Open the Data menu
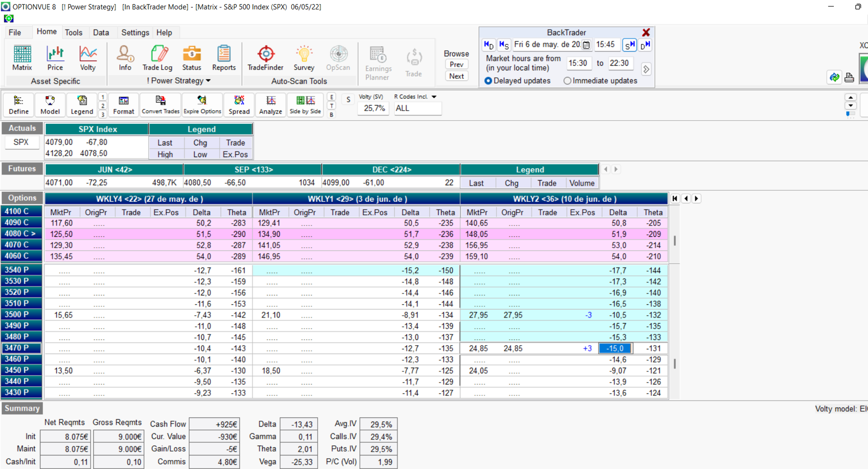Screen dimensions: 868x469 pyautogui.click(x=101, y=32)
